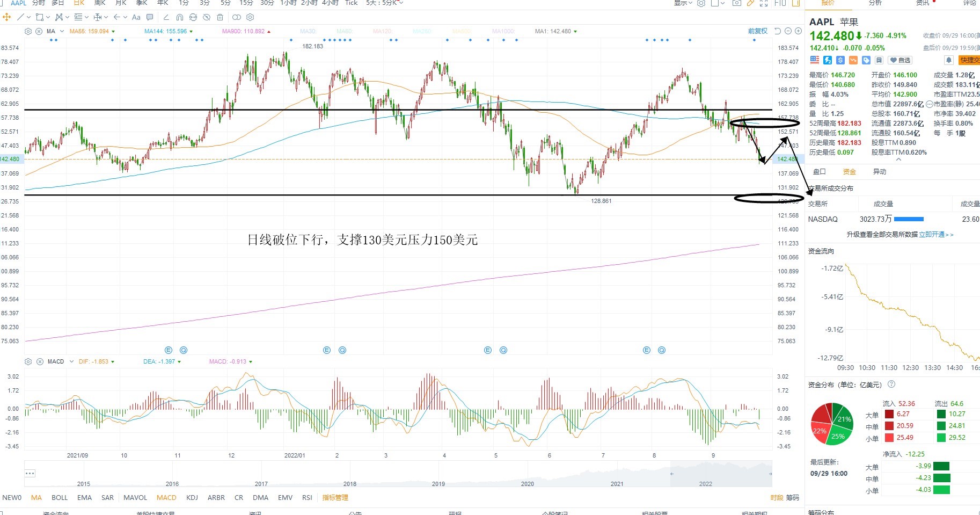
Task: Remove the MA indicator from chart
Action: pyautogui.click(x=39, y=31)
